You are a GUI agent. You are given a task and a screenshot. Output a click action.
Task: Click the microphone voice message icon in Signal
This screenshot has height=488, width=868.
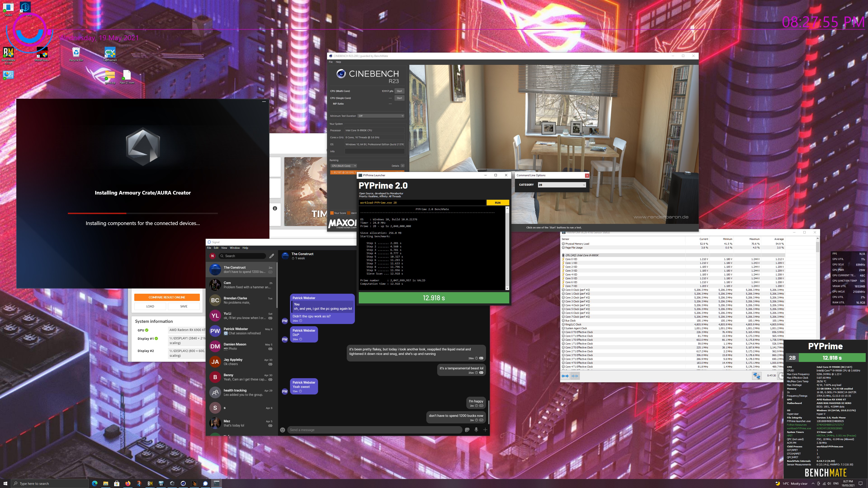476,430
